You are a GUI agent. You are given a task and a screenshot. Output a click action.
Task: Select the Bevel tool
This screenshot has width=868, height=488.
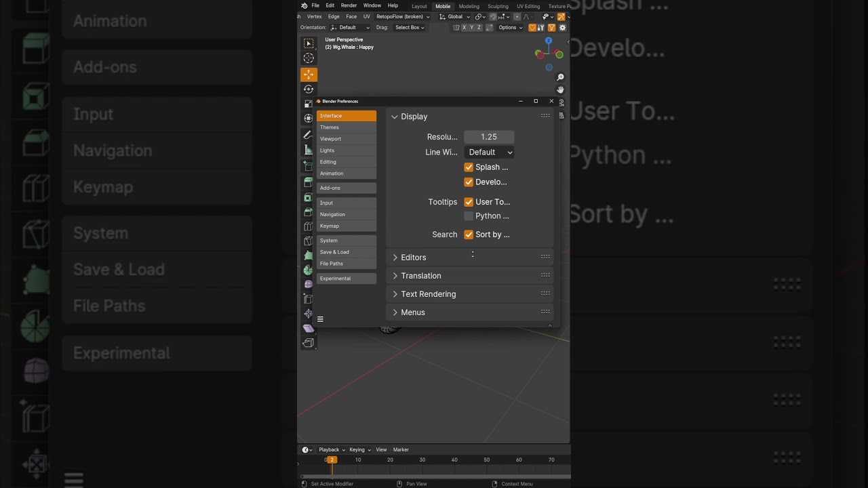pos(307,212)
